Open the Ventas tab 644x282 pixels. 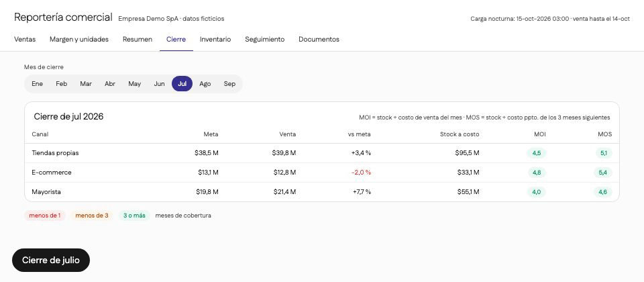point(25,40)
